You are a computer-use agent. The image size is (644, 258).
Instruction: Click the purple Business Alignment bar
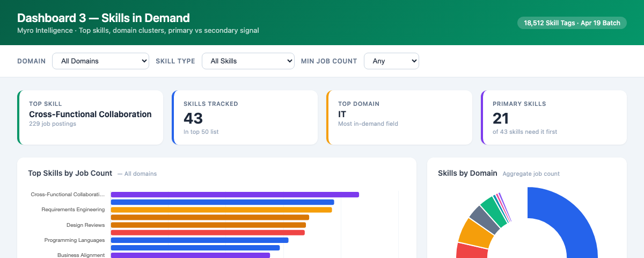click(x=190, y=255)
